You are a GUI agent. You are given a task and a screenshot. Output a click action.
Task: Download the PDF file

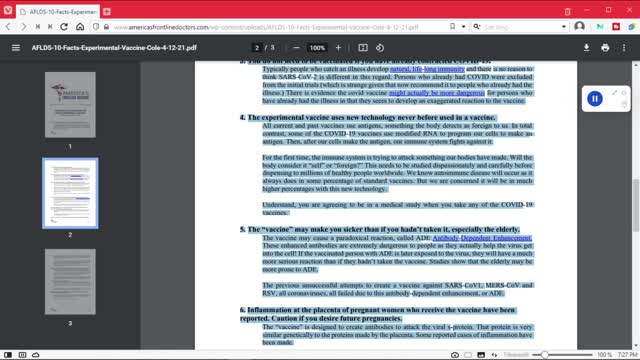(586, 48)
